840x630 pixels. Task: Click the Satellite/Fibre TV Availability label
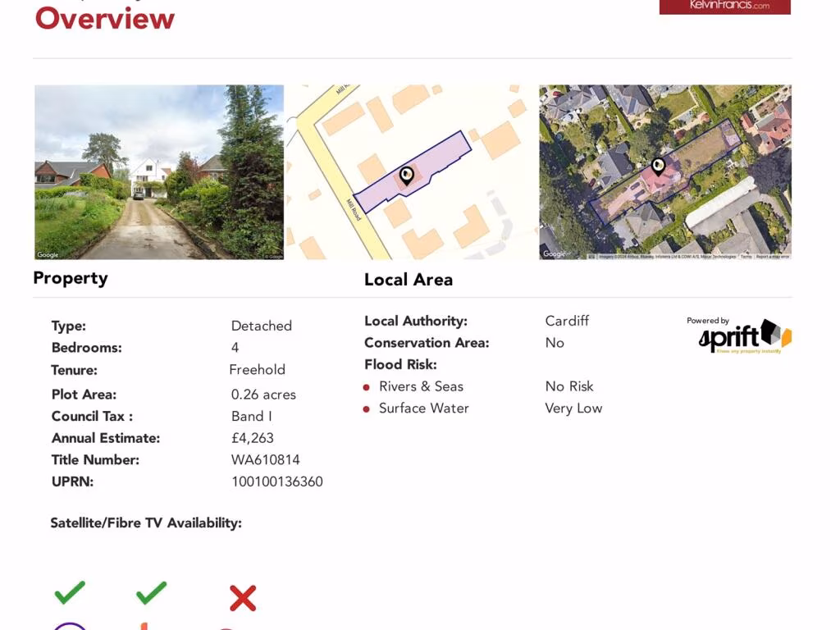pyautogui.click(x=146, y=523)
